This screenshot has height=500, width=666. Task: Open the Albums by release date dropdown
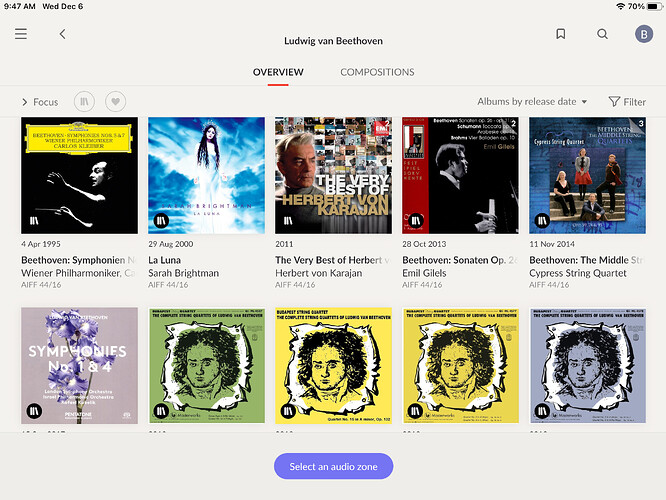pyautogui.click(x=532, y=102)
